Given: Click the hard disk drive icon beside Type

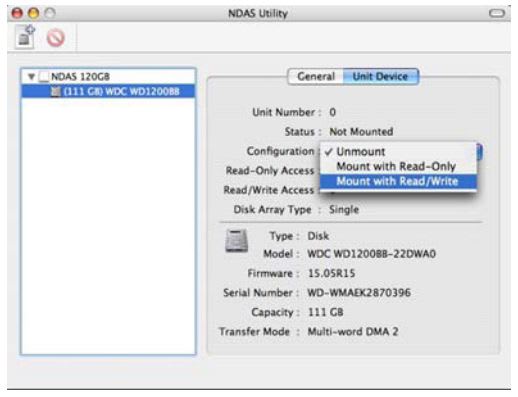Looking at the screenshot, I should 236,240.
